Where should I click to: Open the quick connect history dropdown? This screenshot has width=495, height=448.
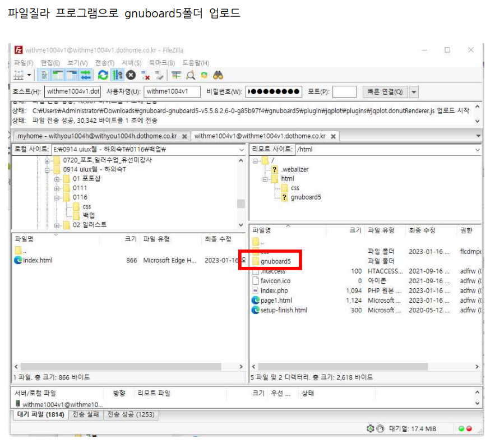pos(414,92)
